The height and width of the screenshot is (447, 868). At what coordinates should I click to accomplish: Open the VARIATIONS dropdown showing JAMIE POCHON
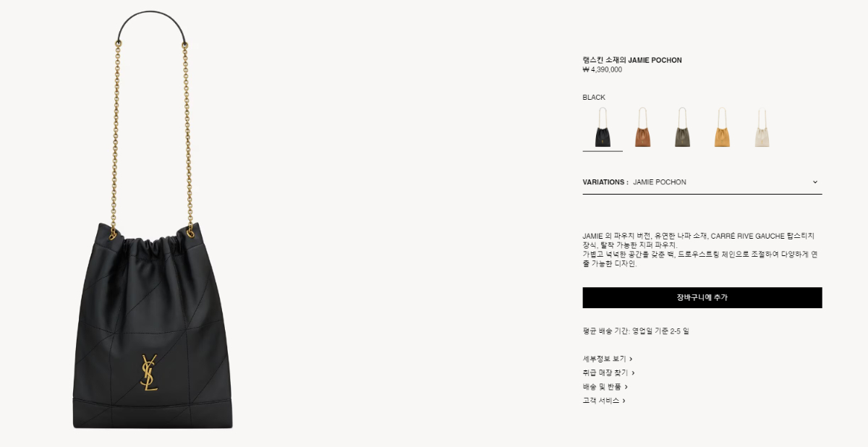pos(702,182)
